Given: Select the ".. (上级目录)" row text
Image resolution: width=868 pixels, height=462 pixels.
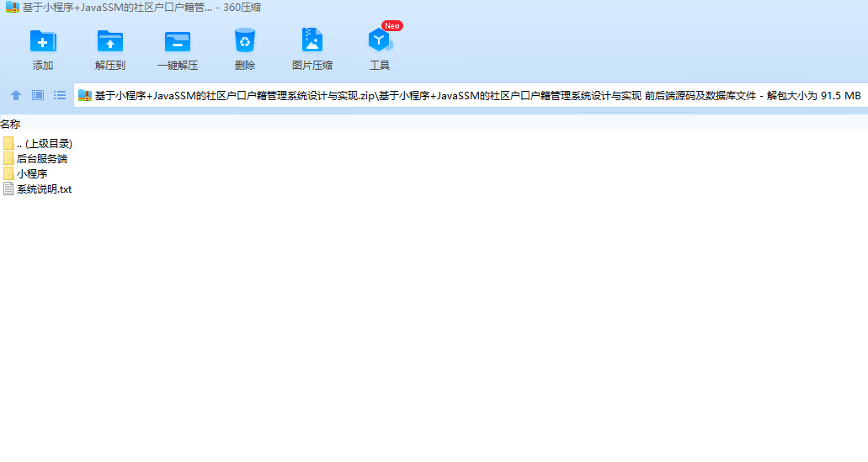Looking at the screenshot, I should point(45,144).
